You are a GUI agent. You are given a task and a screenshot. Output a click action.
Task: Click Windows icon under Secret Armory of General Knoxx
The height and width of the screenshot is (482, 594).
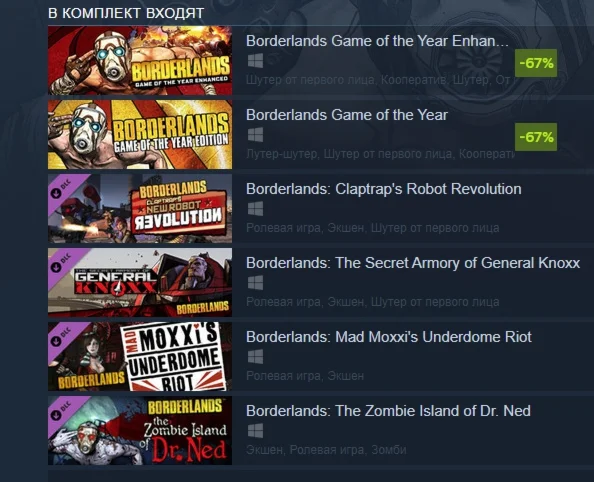(255, 283)
